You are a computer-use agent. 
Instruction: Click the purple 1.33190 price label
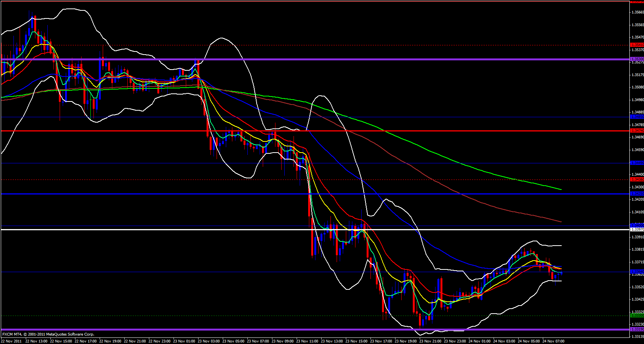click(637, 329)
